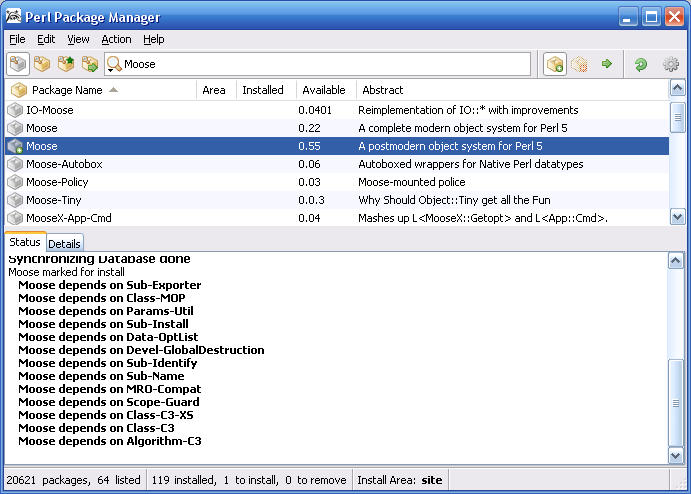Click the marked-install icon of Moose 0.55 row
The height and width of the screenshot is (494, 691).
pyautogui.click(x=15, y=146)
